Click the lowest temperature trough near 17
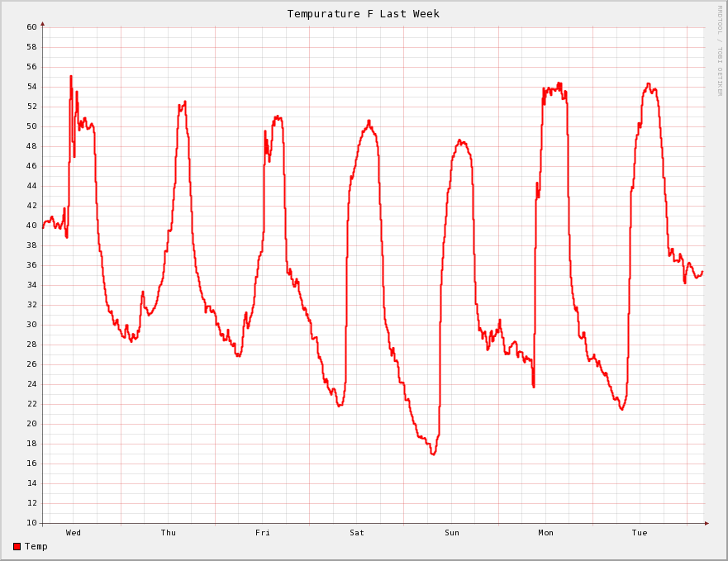 click(x=433, y=454)
